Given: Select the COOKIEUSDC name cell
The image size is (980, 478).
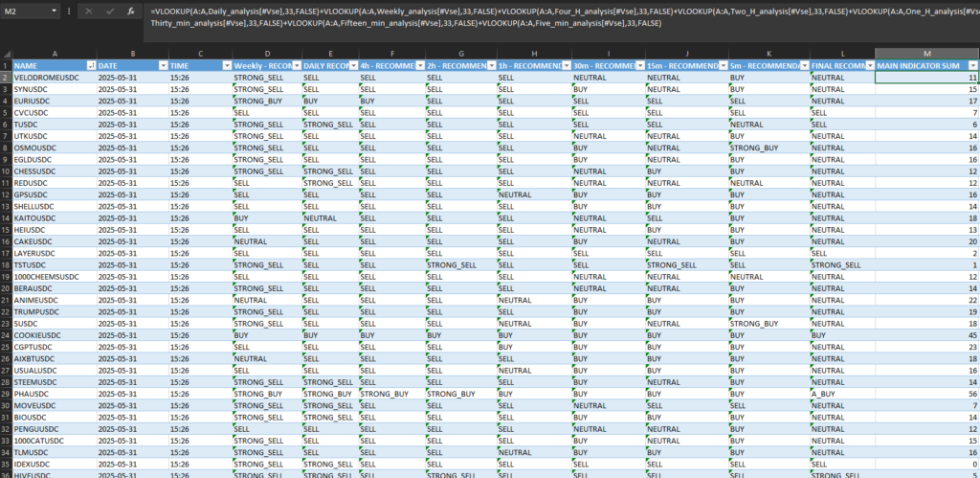Looking at the screenshot, I should coord(55,335).
